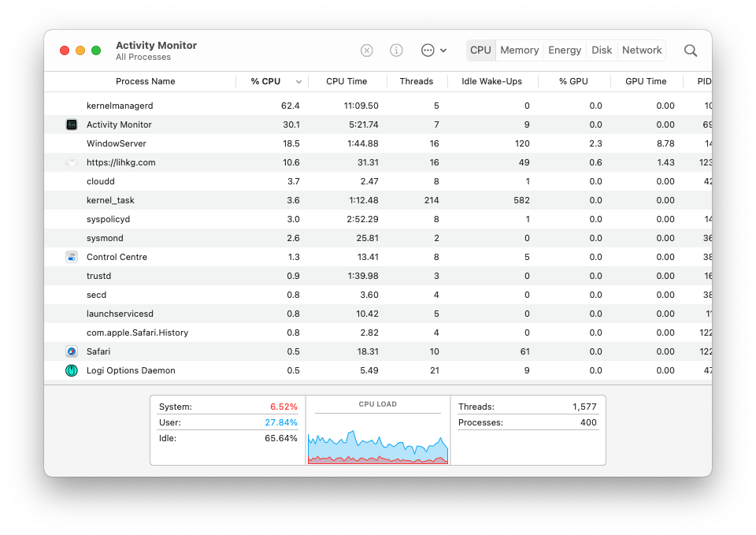The image size is (756, 535).
Task: Select the trustd process row
Action: coord(378,276)
